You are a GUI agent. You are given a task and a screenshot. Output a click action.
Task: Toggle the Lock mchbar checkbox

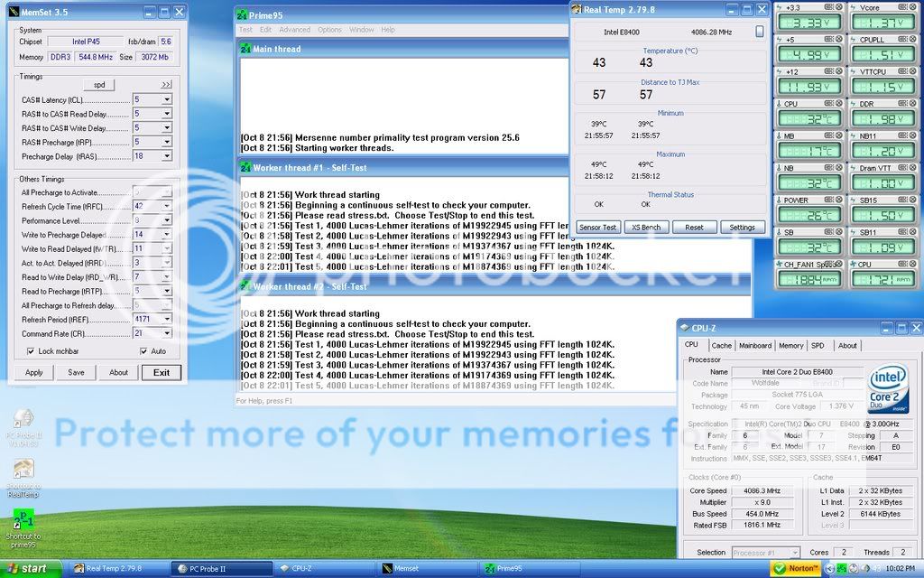(31, 351)
